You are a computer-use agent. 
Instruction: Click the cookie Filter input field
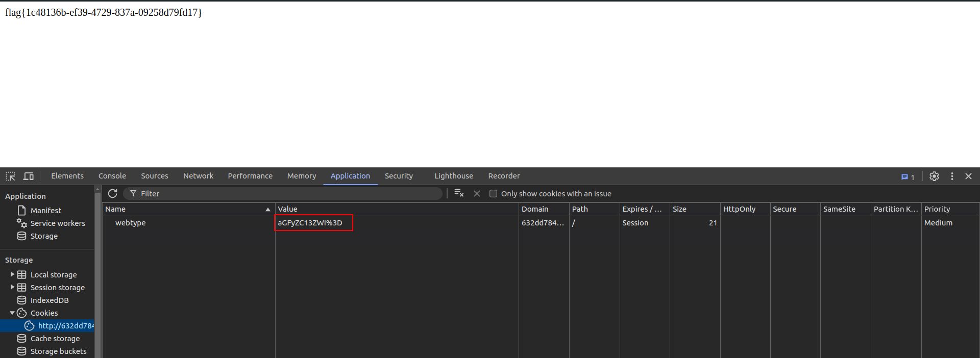(x=283, y=193)
